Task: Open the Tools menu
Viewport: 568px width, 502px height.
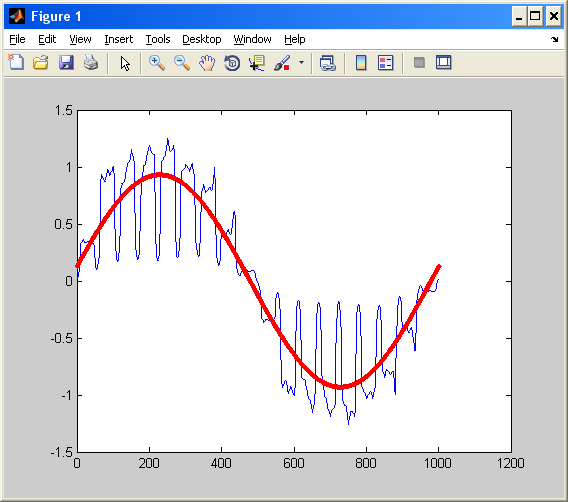Action: tap(158, 39)
